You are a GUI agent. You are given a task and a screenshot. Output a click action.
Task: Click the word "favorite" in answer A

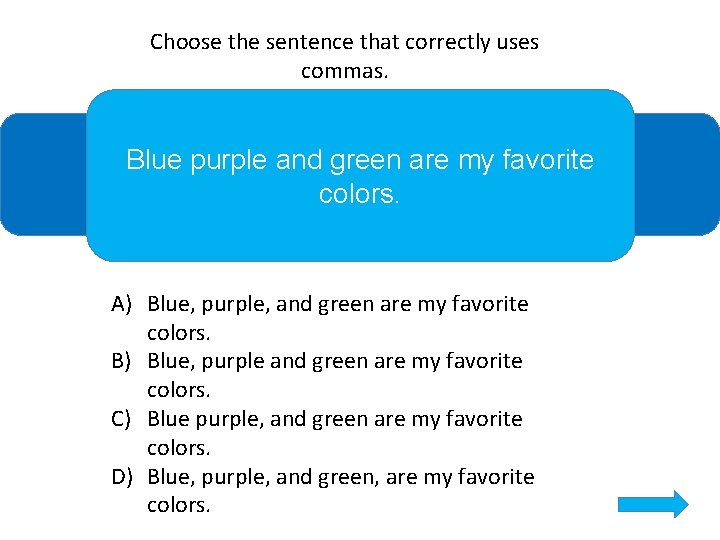pyautogui.click(x=490, y=304)
